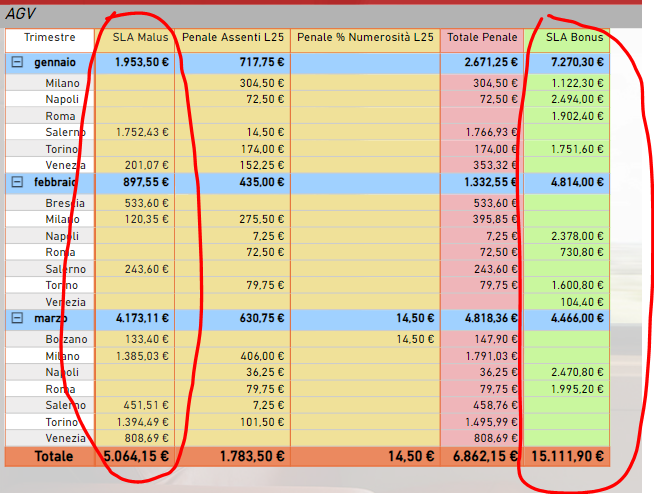Click gennaio SLA Malus value 1.953,50 €
The height and width of the screenshot is (494, 654).
142,62
